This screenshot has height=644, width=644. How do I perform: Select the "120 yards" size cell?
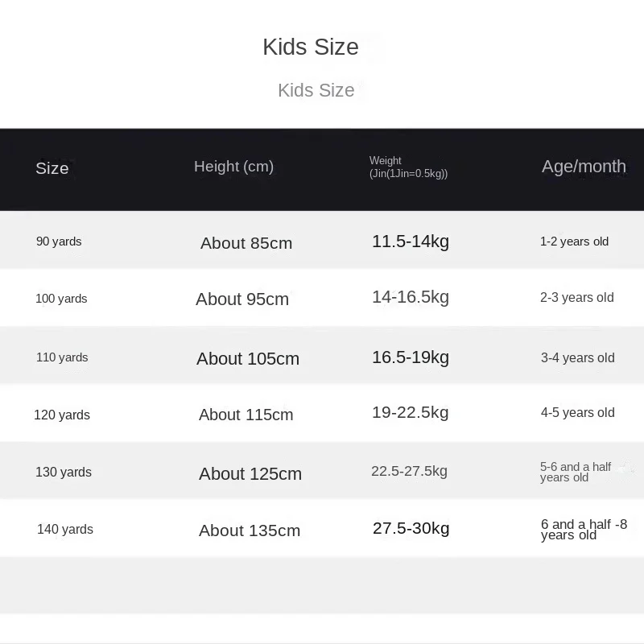click(x=62, y=415)
